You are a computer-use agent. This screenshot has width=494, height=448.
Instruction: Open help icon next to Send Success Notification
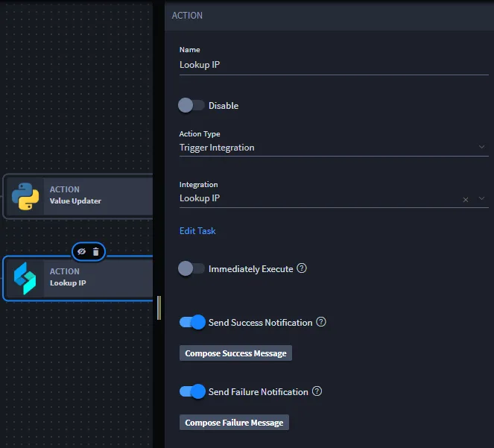point(320,322)
